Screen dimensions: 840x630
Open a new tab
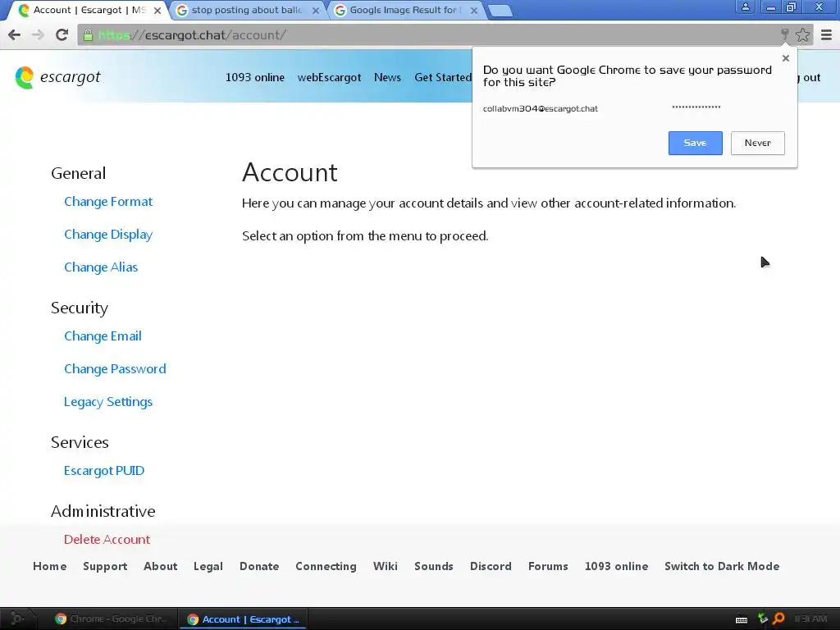pyautogui.click(x=500, y=11)
